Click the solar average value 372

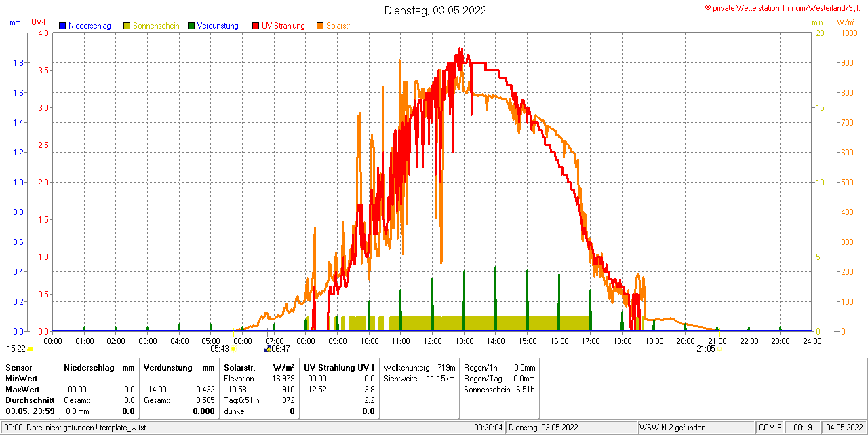(288, 400)
